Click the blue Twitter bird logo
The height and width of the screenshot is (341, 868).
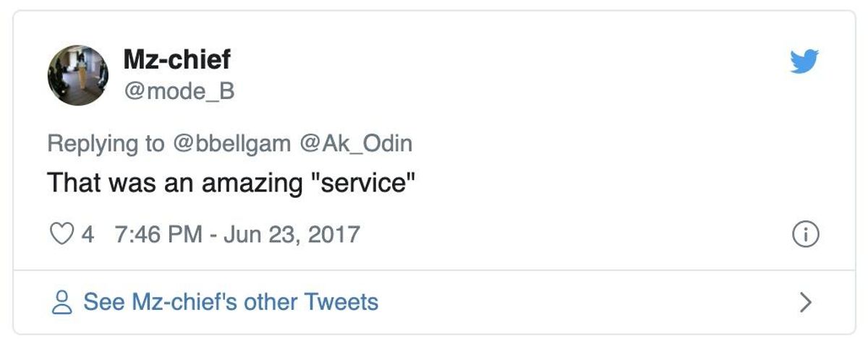(x=804, y=62)
